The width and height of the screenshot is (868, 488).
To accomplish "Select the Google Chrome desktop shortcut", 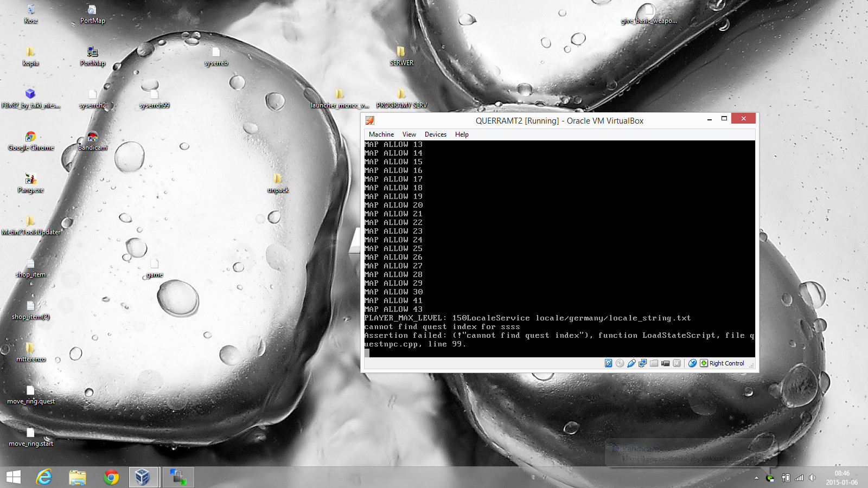I will click(31, 141).
